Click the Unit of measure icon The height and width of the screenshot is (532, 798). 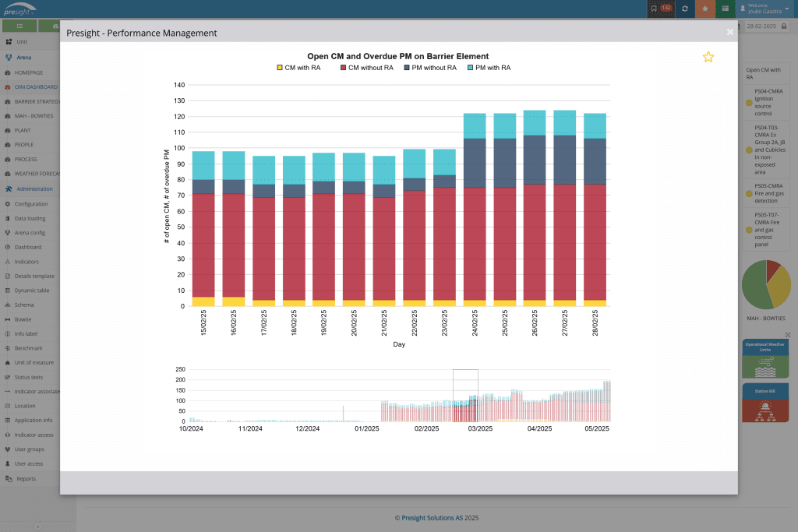pos(8,363)
